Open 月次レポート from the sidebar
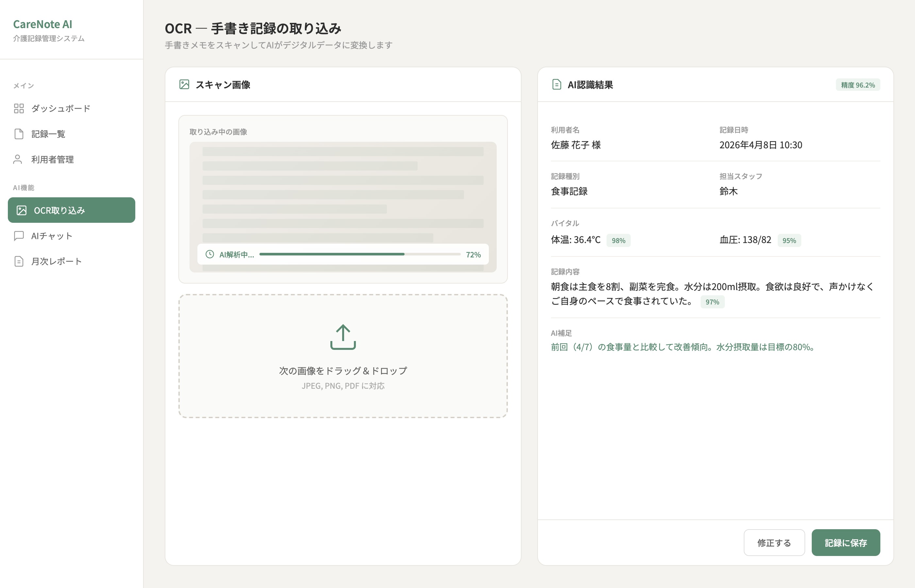 72,261
